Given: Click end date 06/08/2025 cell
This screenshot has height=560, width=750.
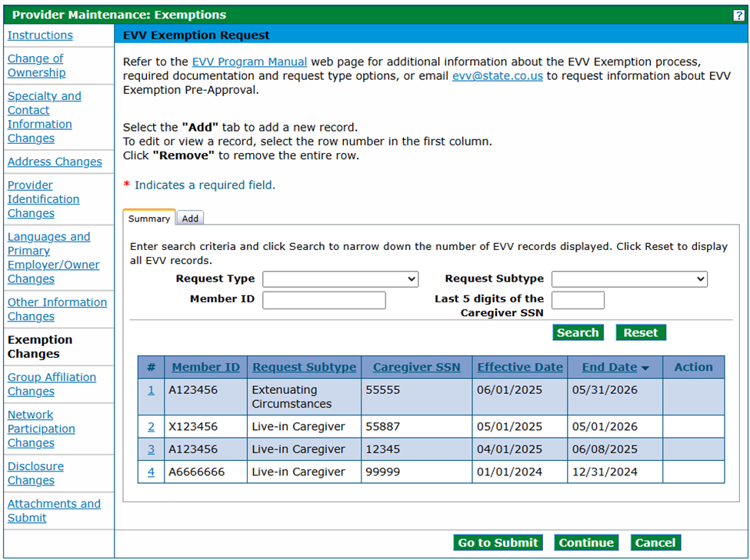Looking at the screenshot, I should [x=615, y=449].
